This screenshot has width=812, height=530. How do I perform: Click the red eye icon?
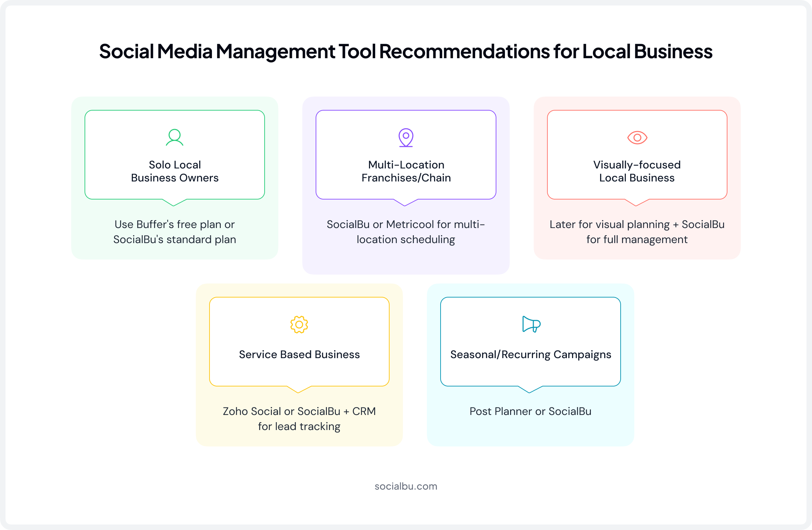(x=637, y=138)
